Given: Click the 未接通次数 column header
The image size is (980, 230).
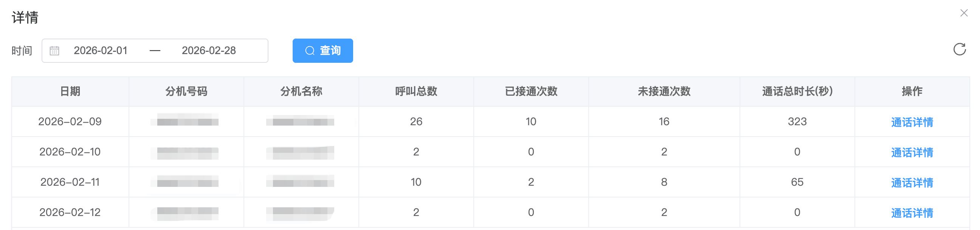Looking at the screenshot, I should 664,92.
